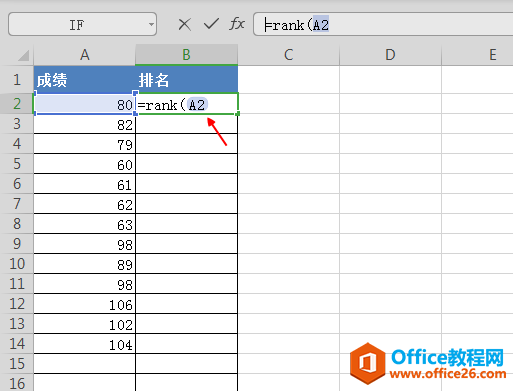Click the fill handle of cell B2
Screen dimensions: 513x391
click(237, 114)
